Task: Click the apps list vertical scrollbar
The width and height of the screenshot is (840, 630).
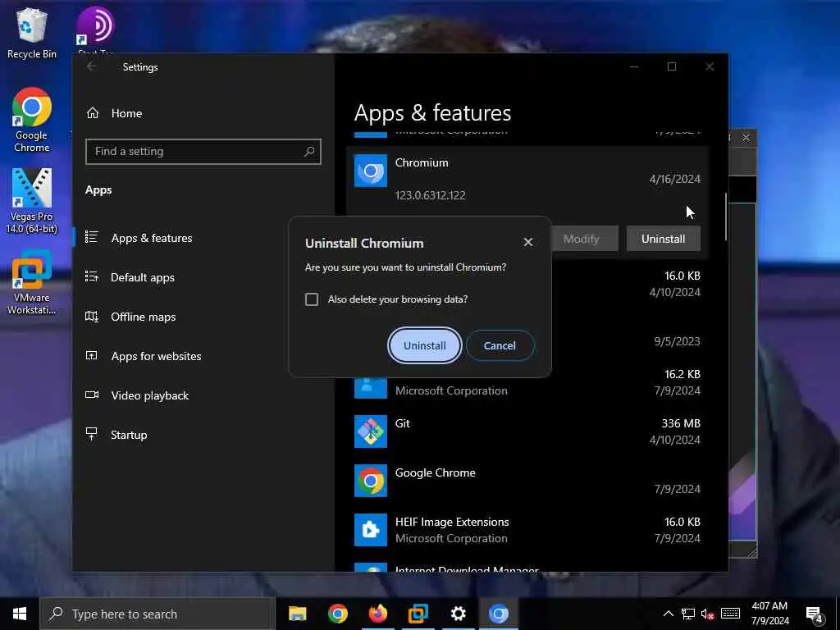Action: 726,217
